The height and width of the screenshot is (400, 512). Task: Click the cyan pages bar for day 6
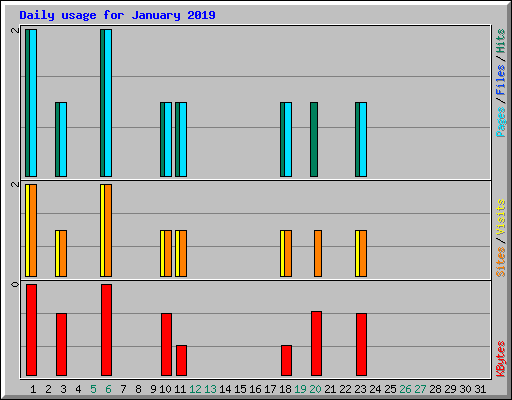[108, 103]
